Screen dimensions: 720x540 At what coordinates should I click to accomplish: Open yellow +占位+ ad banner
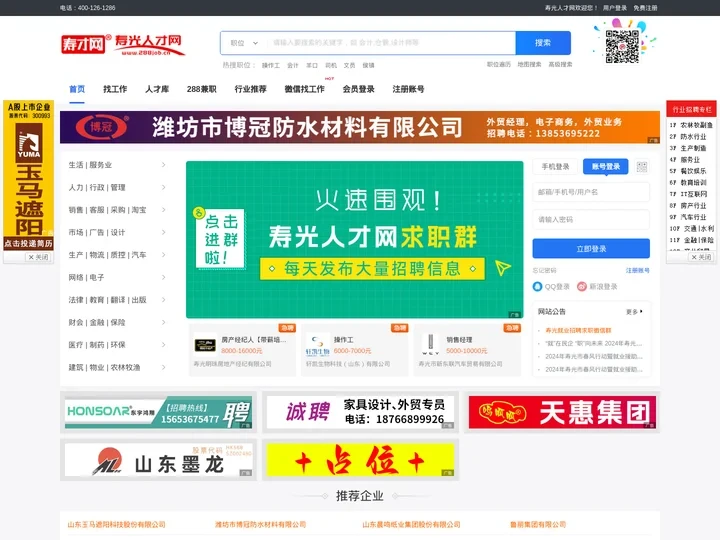click(x=360, y=460)
